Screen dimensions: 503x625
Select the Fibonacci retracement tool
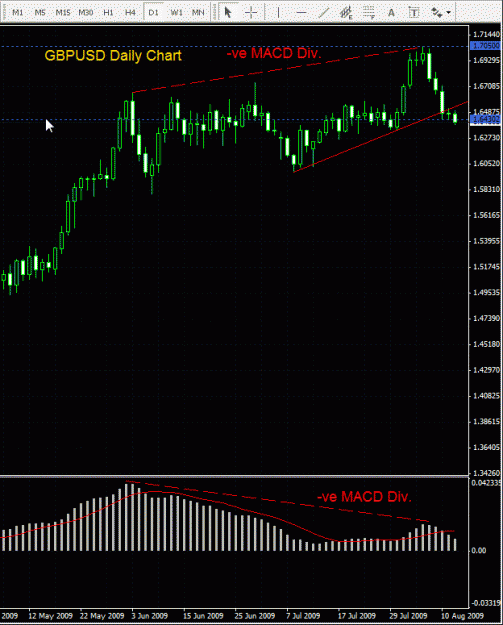(x=369, y=13)
